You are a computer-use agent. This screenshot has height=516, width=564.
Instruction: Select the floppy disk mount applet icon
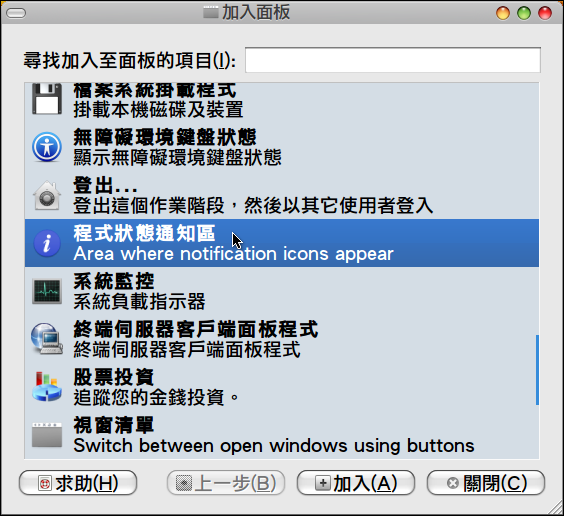[47, 99]
